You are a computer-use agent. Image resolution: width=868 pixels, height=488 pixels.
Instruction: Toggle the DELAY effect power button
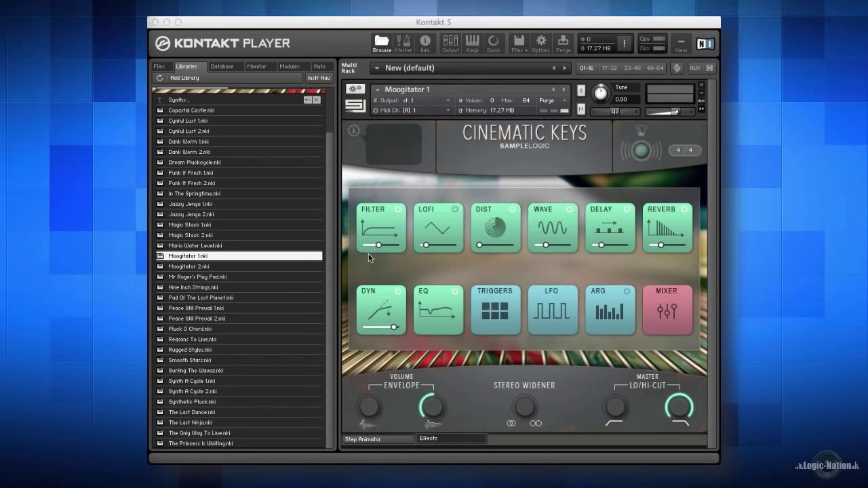point(627,209)
